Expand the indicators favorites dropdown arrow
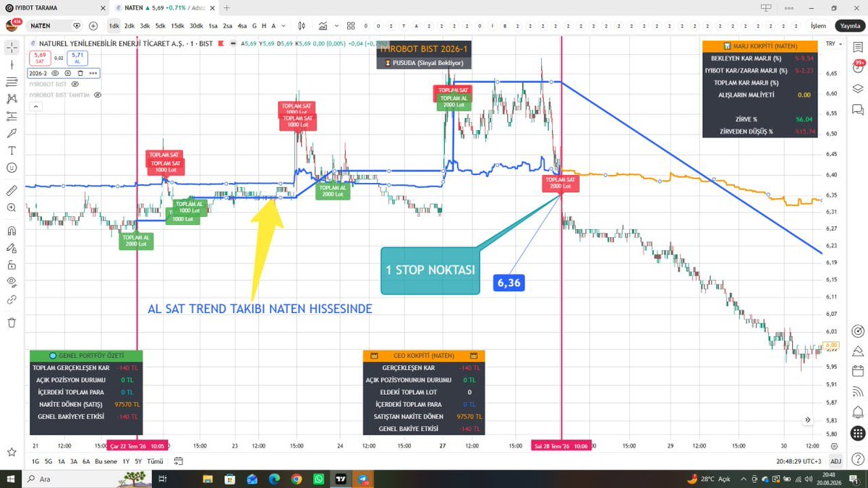 click(336, 26)
